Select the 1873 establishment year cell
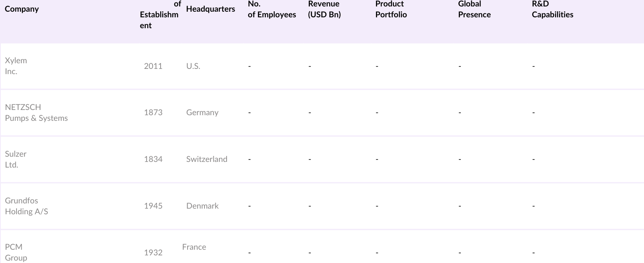The width and height of the screenshot is (644, 263). pos(153,113)
